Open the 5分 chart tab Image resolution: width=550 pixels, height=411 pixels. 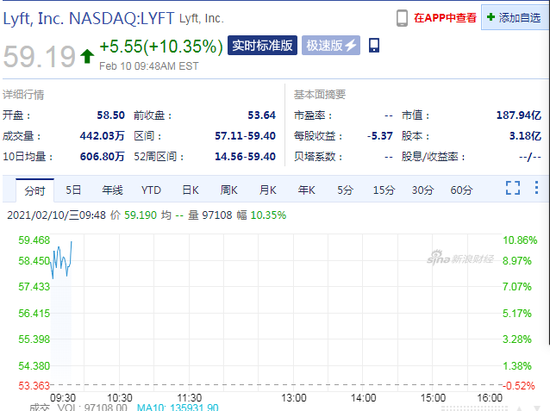pyautogui.click(x=345, y=190)
